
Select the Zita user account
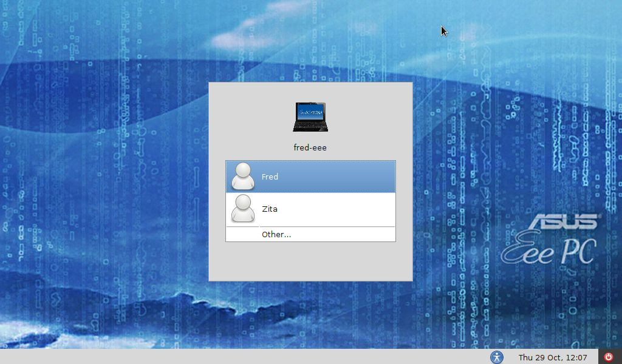310,209
